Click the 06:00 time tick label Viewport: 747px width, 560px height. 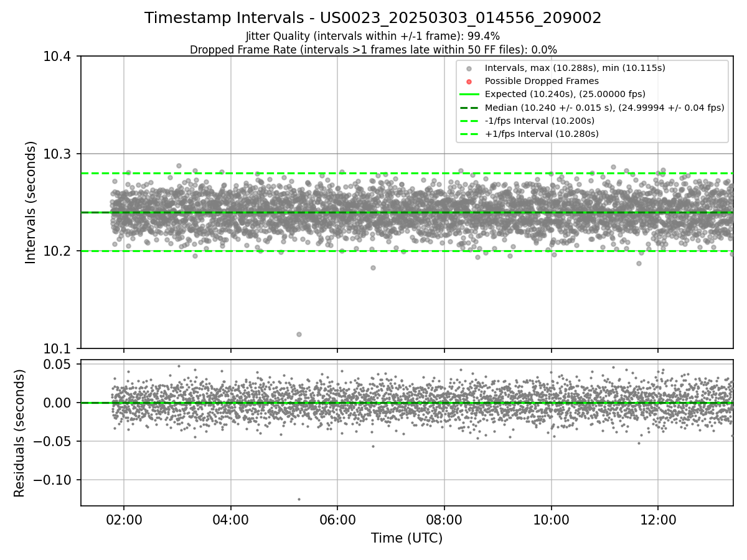tap(337, 520)
